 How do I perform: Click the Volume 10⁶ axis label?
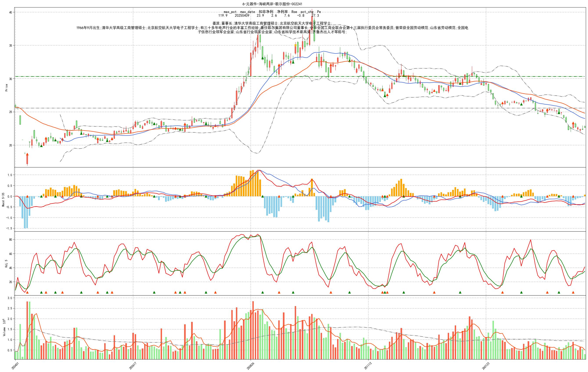(4, 328)
